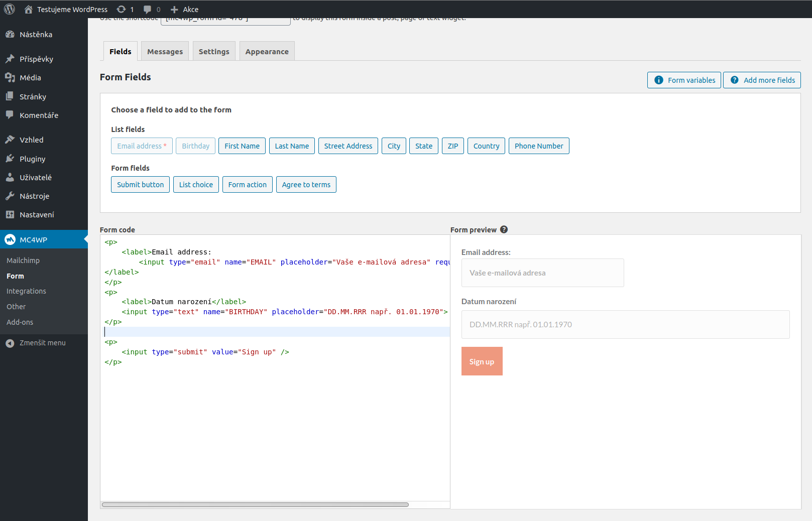812x521 pixels.
Task: Open the Settings tab
Action: [214, 51]
